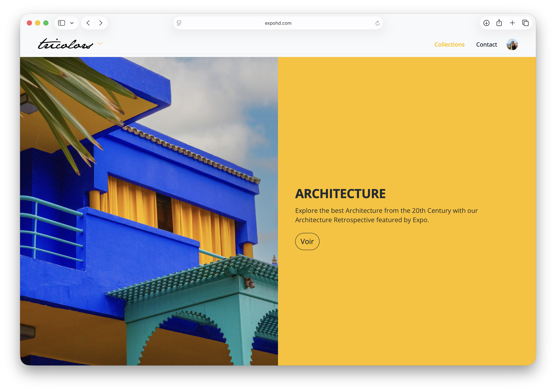Open the sidebar options dropdown chevron

(x=72, y=23)
